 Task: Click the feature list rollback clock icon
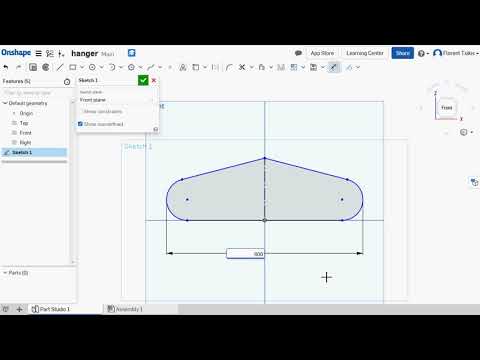click(x=67, y=82)
